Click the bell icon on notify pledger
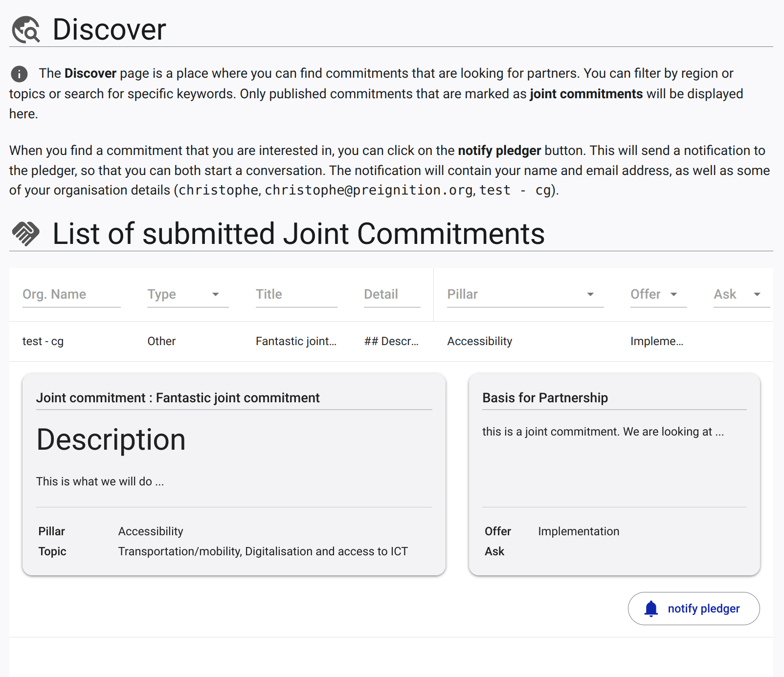Viewport: 784px width, 677px height. click(651, 609)
